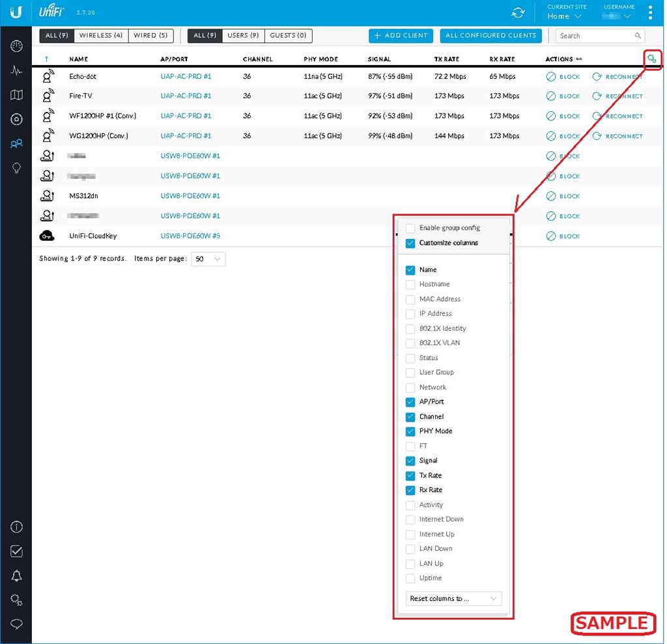The image size is (667, 644).
Task: Uncheck the Signal column checkbox
Action: point(410,460)
